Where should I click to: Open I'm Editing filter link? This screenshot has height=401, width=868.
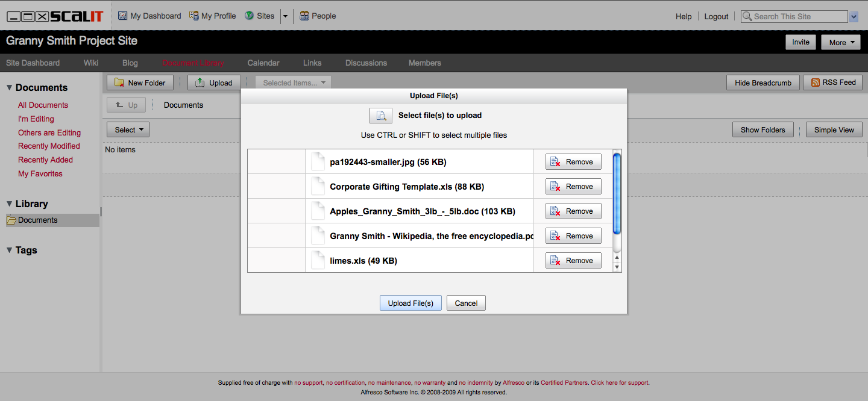[36, 119]
